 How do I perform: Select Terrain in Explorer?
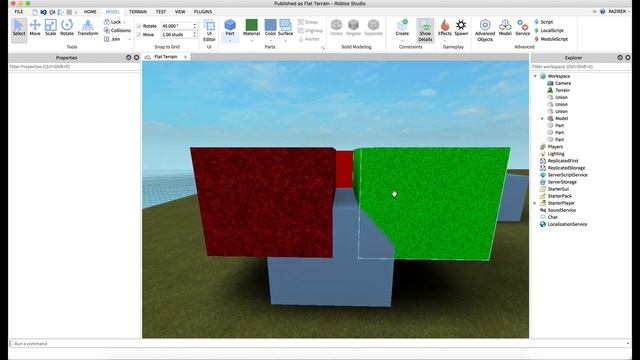(x=562, y=90)
